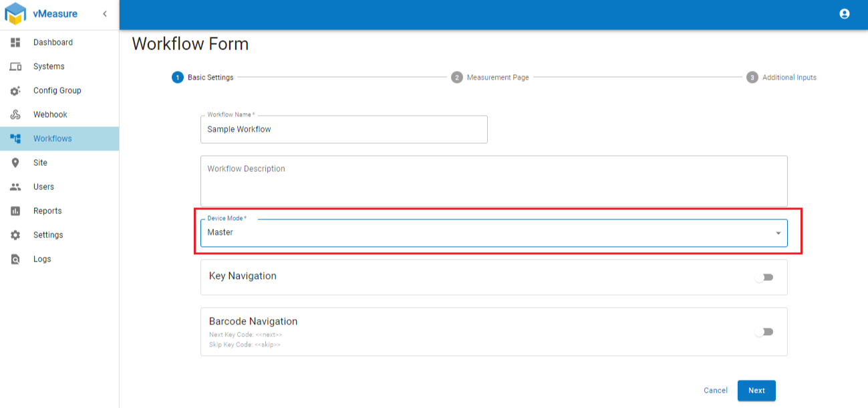
Task: Click the Systems devices icon
Action: (x=15, y=66)
